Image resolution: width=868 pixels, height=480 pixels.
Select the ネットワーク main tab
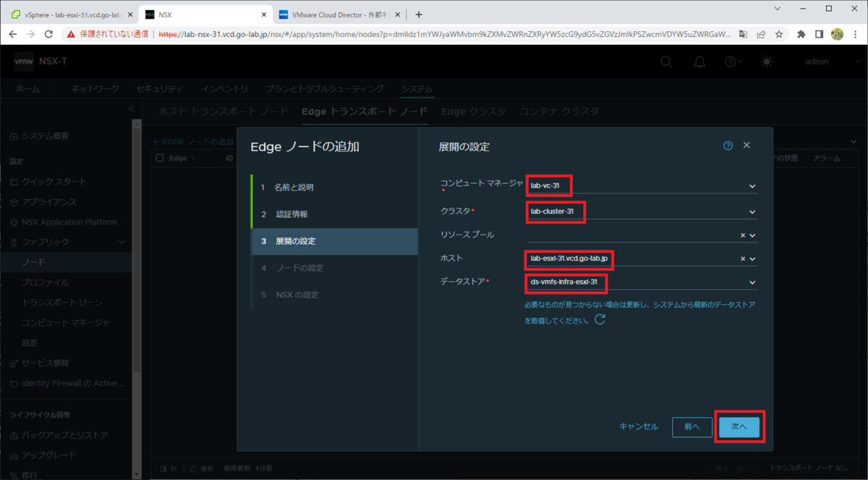pyautogui.click(x=95, y=89)
